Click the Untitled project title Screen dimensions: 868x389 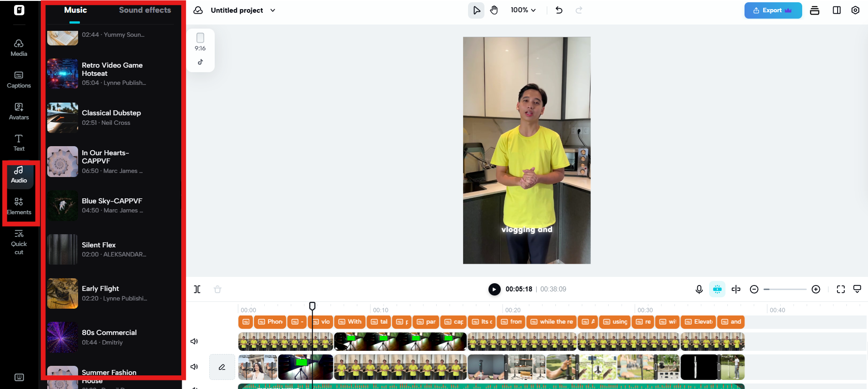point(237,10)
